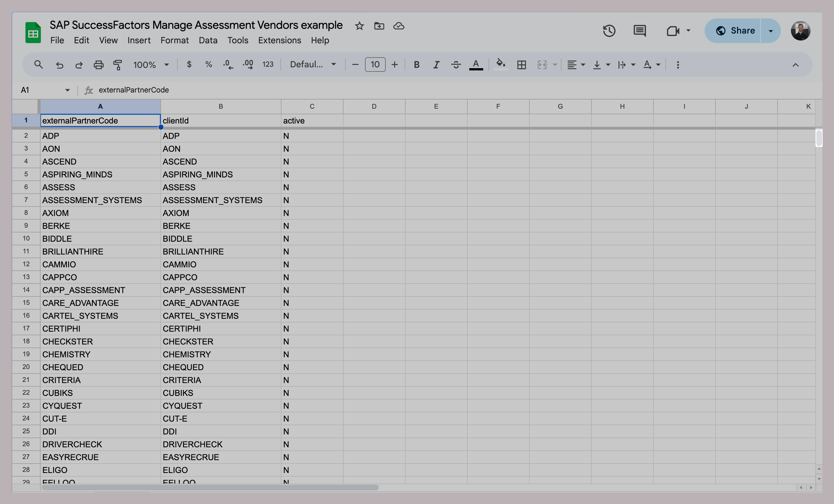Open video call options arrow
834x504 pixels.
click(688, 31)
